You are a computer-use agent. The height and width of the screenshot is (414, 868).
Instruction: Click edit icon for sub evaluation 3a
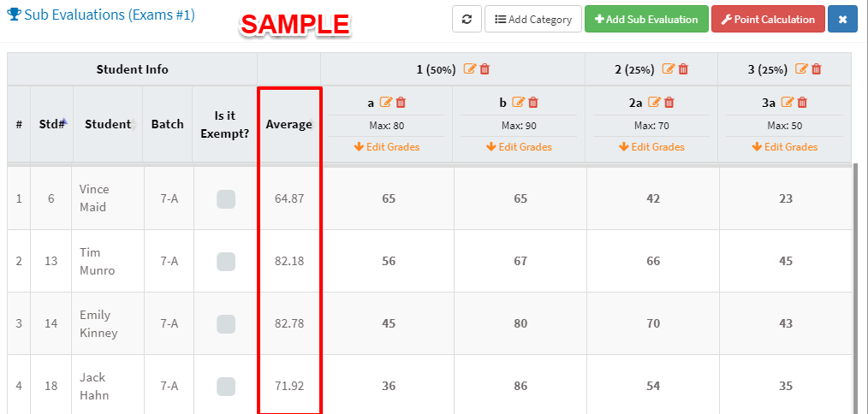click(788, 103)
